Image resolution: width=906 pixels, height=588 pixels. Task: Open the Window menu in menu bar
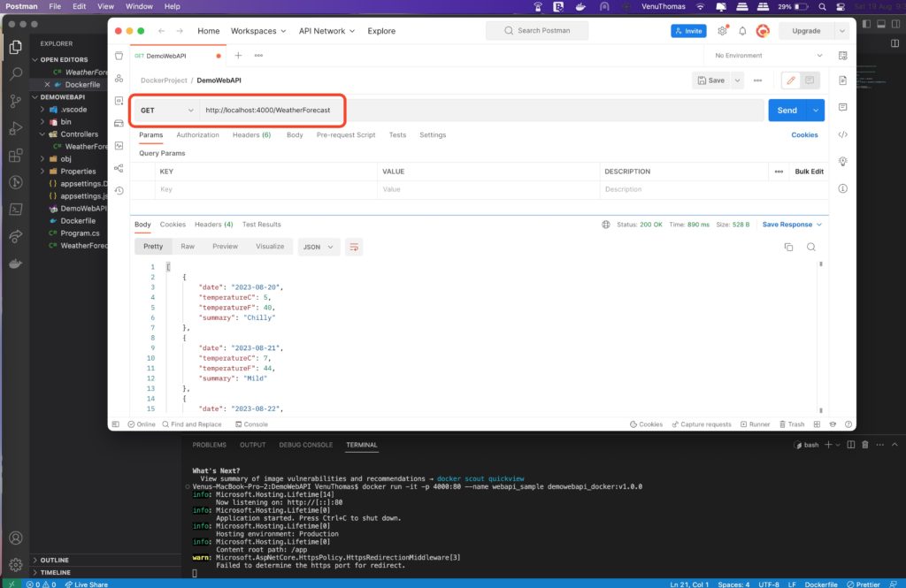[139, 6]
